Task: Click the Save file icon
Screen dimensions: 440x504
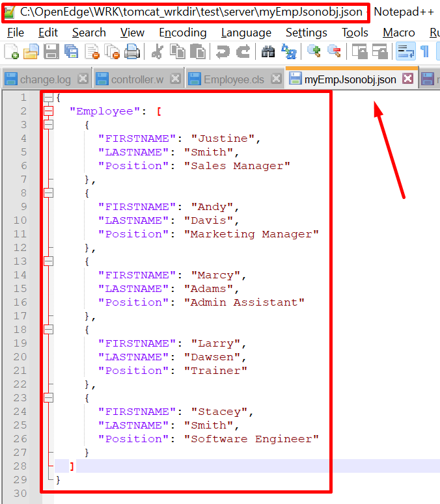Action: [x=51, y=51]
